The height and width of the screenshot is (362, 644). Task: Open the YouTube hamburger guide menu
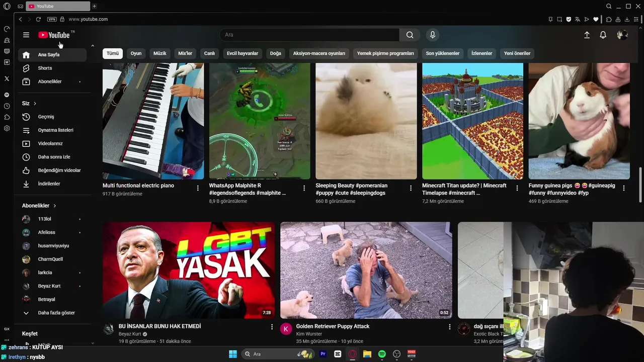[26, 35]
